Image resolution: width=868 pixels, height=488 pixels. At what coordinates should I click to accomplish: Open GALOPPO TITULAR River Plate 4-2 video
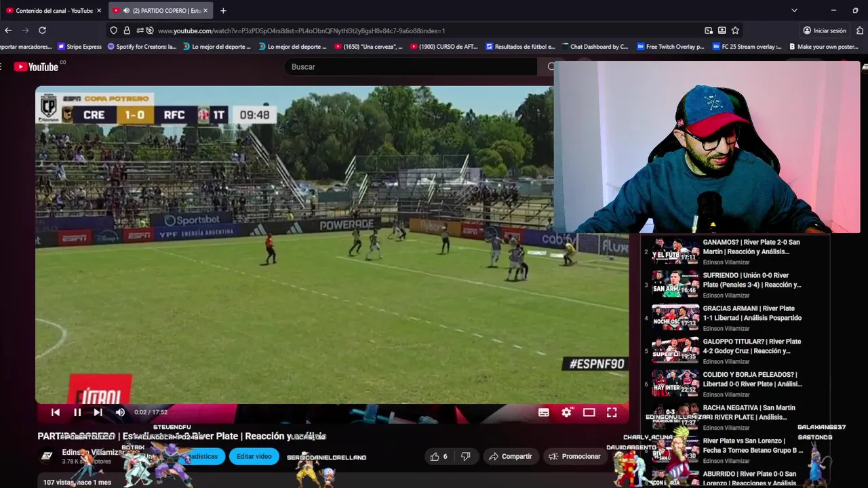click(x=735, y=351)
